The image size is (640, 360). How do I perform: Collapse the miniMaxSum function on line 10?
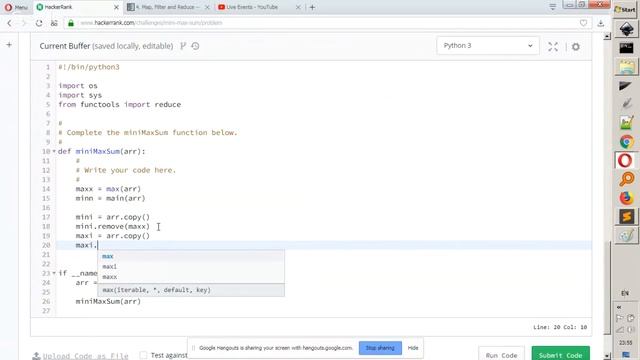[54, 151]
